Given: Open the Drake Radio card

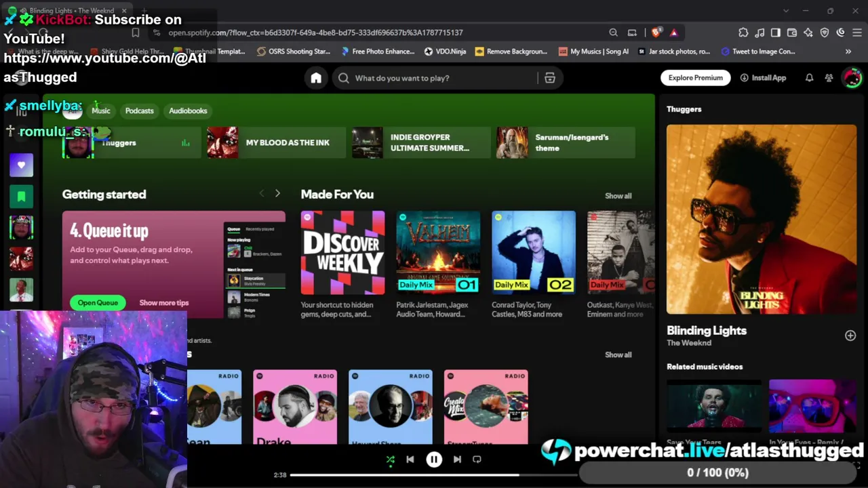Looking at the screenshot, I should 295,407.
